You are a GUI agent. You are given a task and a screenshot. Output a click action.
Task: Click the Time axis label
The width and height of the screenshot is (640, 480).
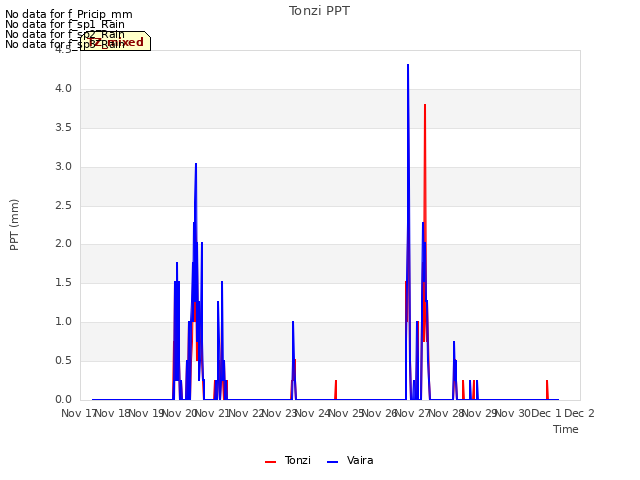point(566,429)
